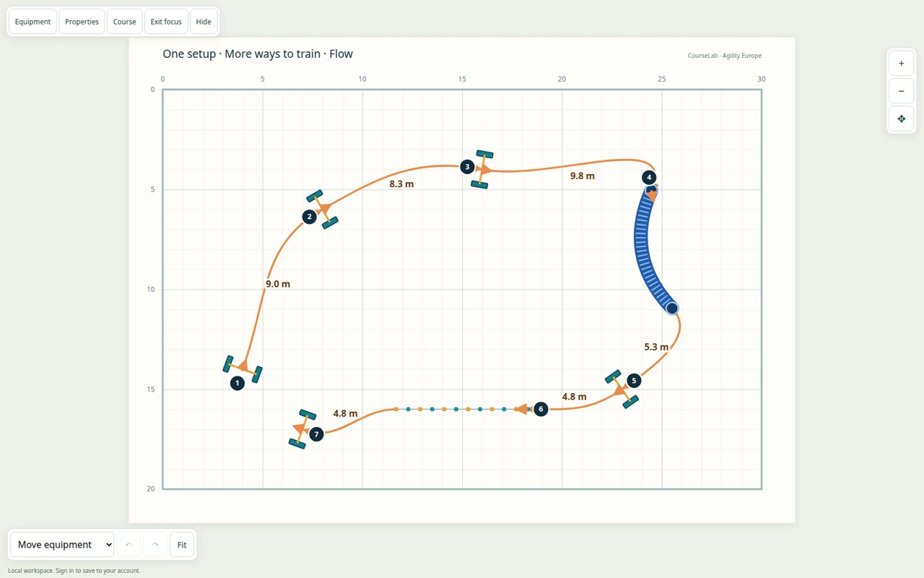Viewport: 924px width, 578px height.
Task: Zoom out with the minus button
Action: click(x=902, y=91)
